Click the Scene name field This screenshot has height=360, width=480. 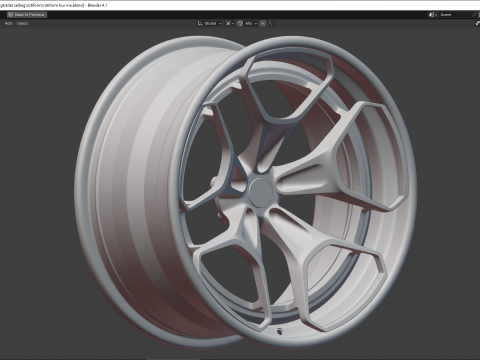point(455,15)
